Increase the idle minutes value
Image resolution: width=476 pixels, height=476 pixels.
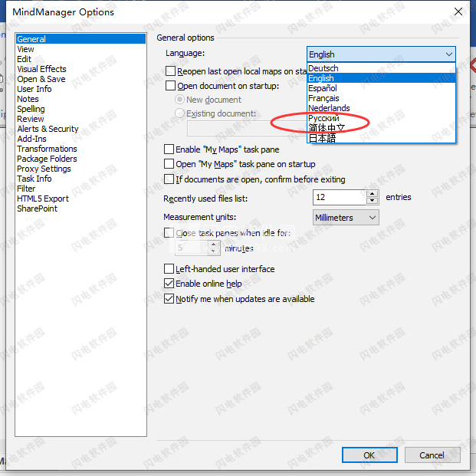tap(214, 244)
